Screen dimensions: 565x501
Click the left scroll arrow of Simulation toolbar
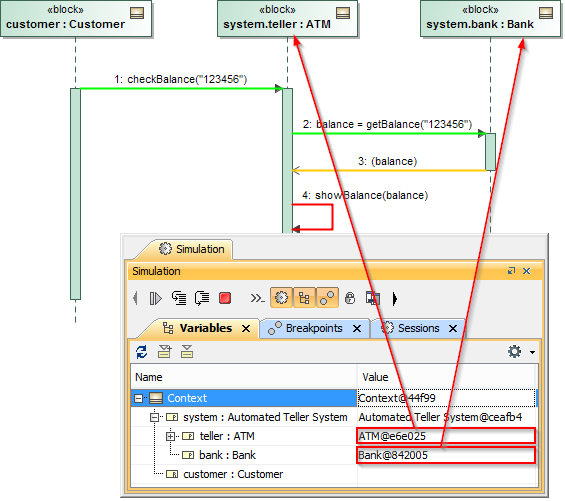pos(135,298)
